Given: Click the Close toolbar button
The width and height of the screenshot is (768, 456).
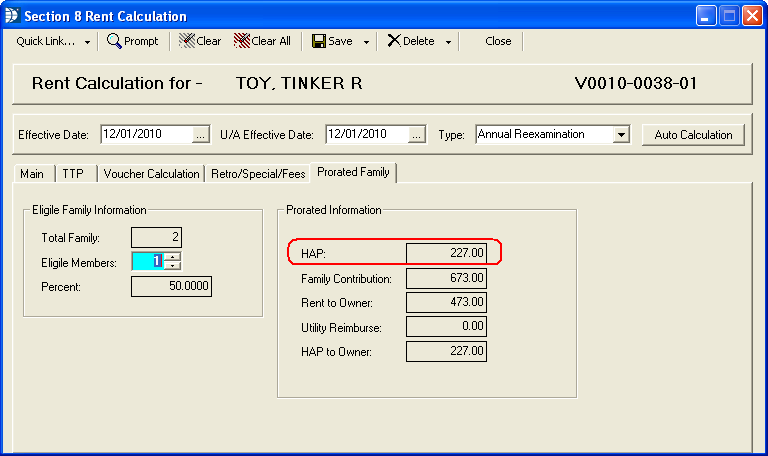Looking at the screenshot, I should (x=498, y=41).
